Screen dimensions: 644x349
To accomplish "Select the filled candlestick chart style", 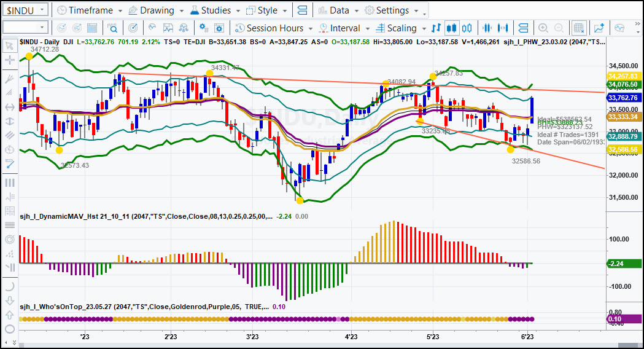I will (451, 28).
